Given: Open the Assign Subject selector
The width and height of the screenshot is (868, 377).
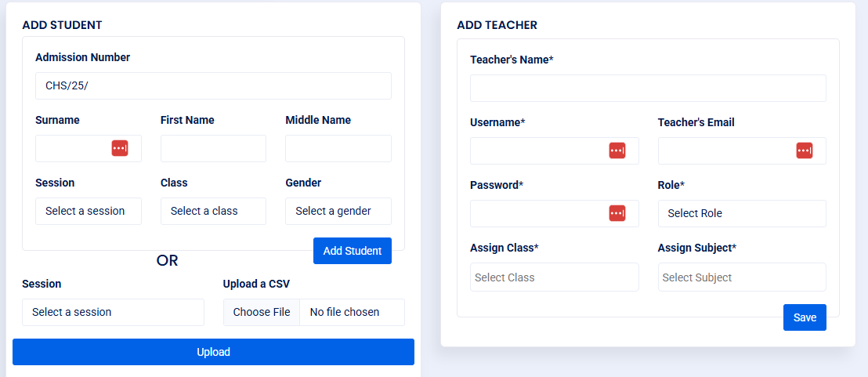Looking at the screenshot, I should [x=742, y=277].
